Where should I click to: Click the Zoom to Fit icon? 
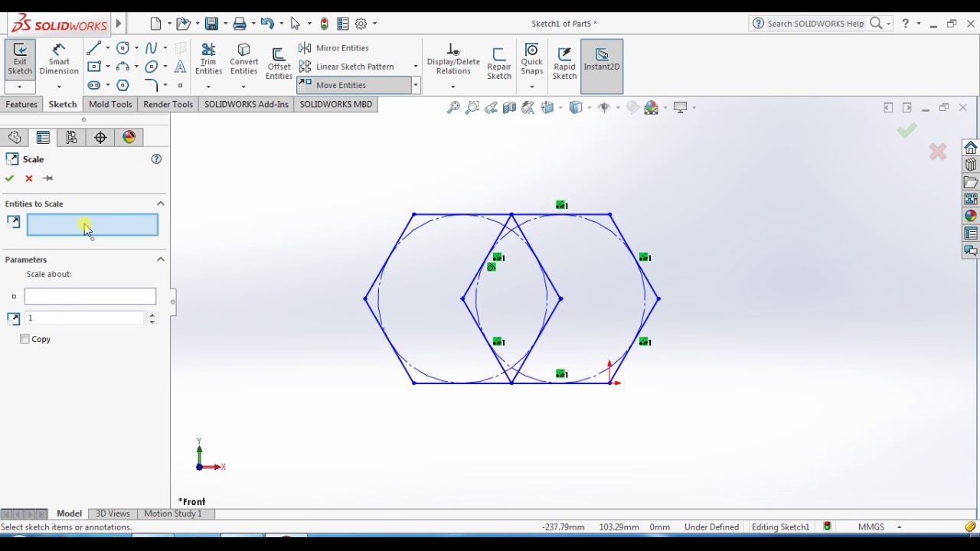click(x=452, y=107)
